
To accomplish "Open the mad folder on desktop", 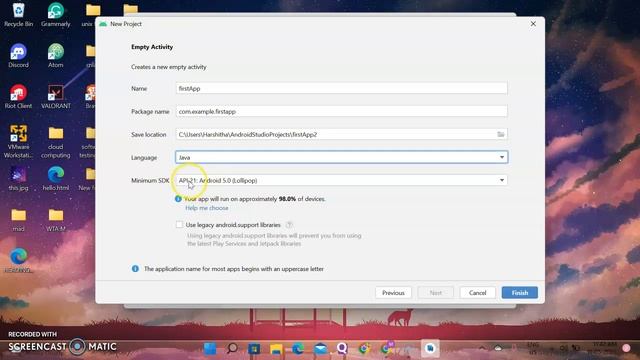I will click(x=18, y=220).
